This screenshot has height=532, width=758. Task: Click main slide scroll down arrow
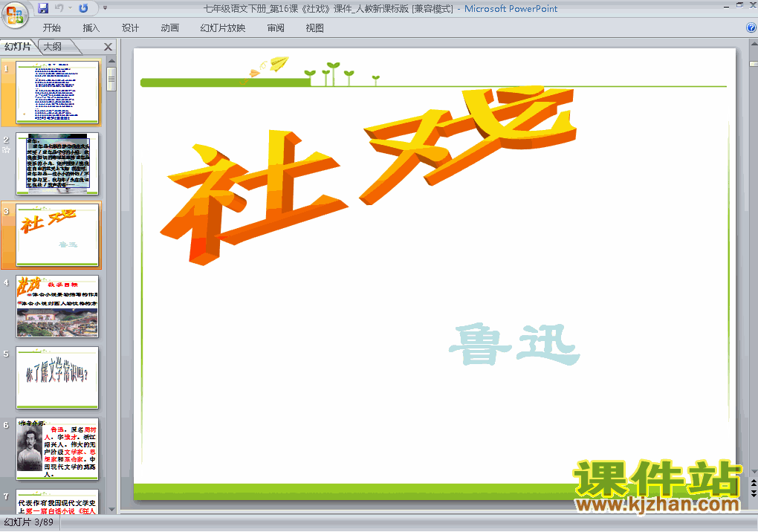(754, 471)
